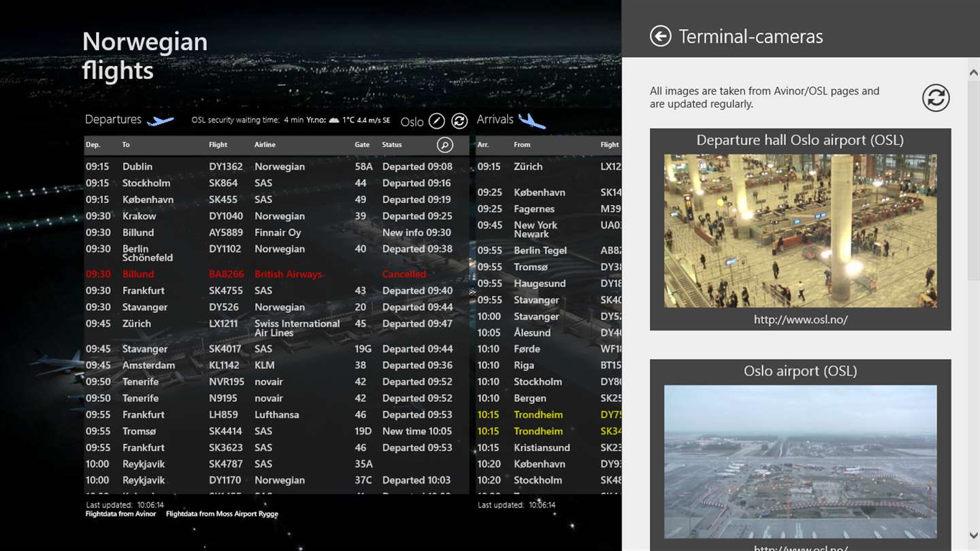980x551 pixels.
Task: Select flight number SK455
Action: coord(223,199)
